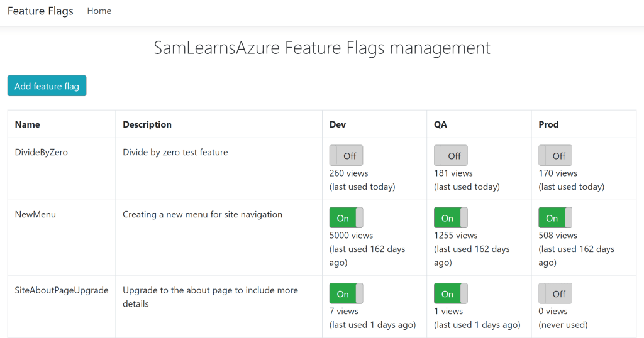
Task: Click the QA column header
Action: (x=440, y=124)
